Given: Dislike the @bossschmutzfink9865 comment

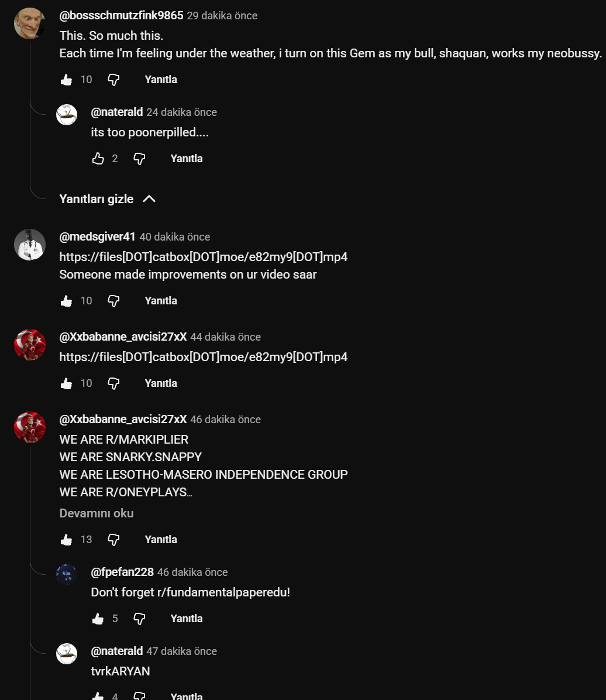Looking at the screenshot, I should pos(114,80).
